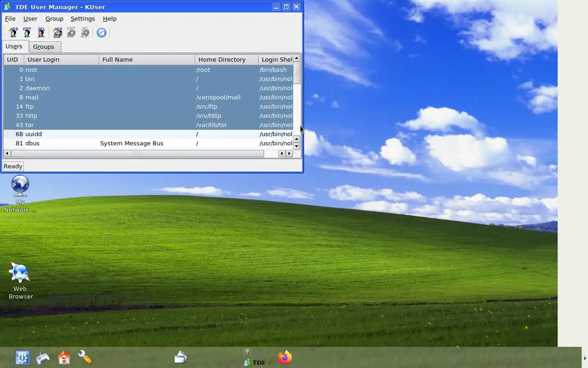Click the Add group toolbar icon

(x=57, y=32)
